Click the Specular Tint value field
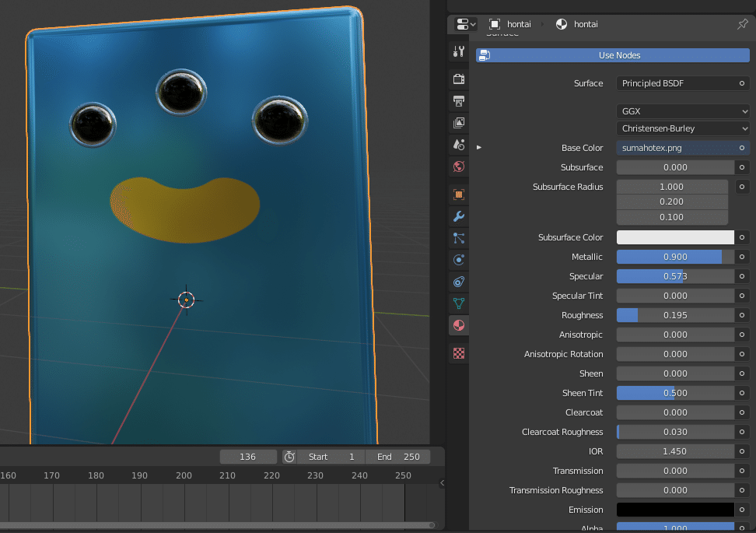 [675, 296]
